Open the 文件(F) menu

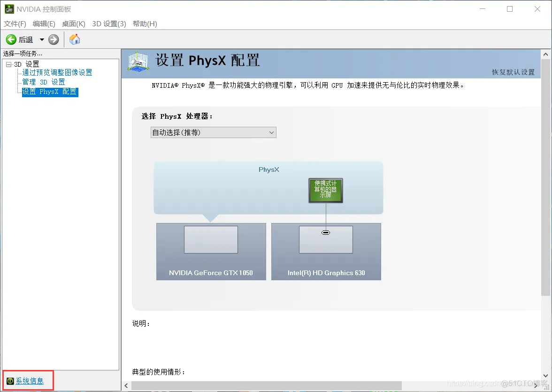[x=15, y=23]
